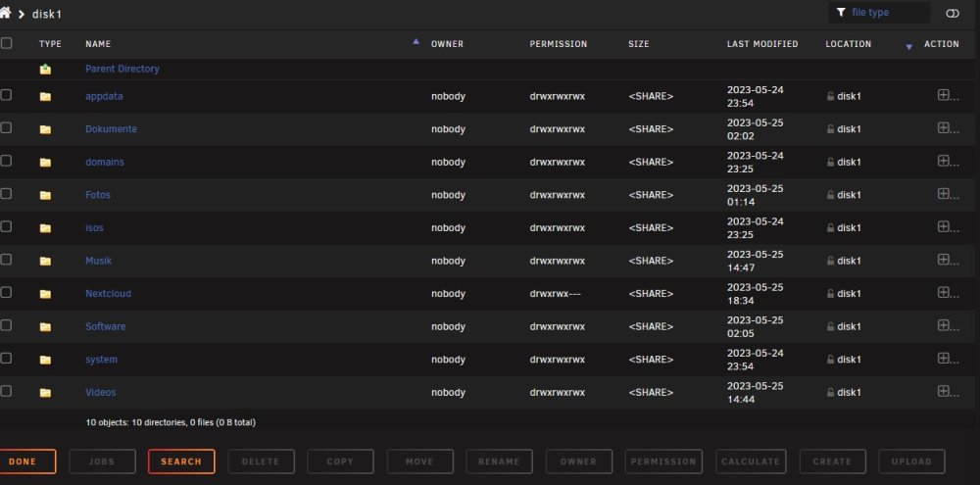Open the Nextcloud folder link
The height and width of the screenshot is (485, 980).
[x=108, y=294]
